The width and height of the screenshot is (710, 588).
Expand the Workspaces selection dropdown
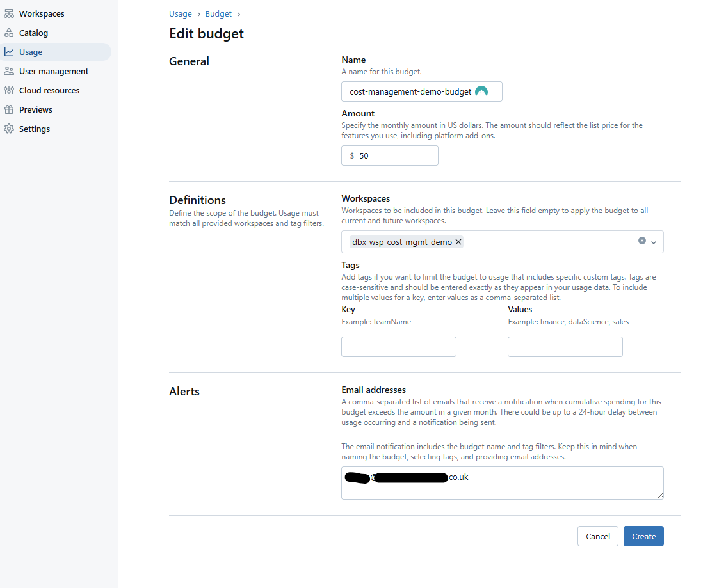654,242
